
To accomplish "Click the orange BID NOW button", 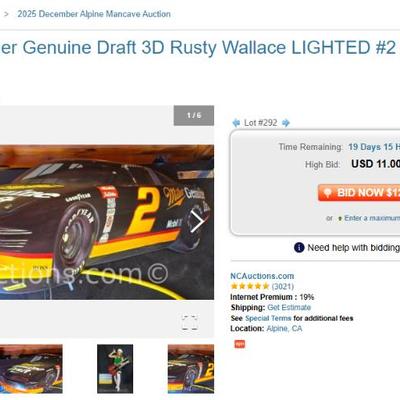I will pos(359,193).
